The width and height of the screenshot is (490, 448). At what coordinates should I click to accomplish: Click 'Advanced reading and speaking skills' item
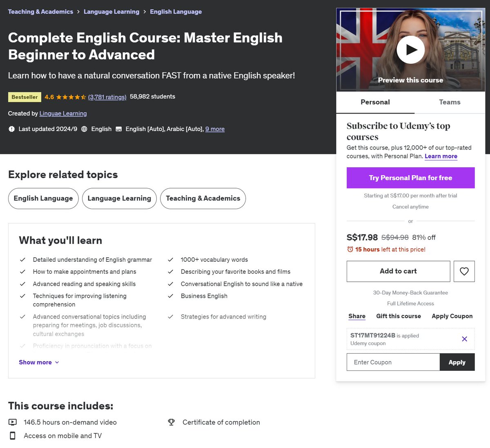(x=84, y=284)
